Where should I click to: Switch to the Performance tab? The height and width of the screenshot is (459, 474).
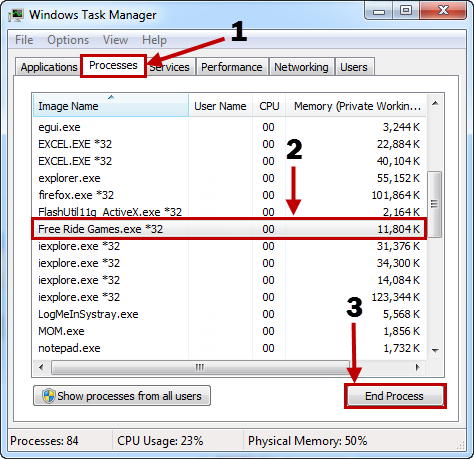pyautogui.click(x=232, y=67)
